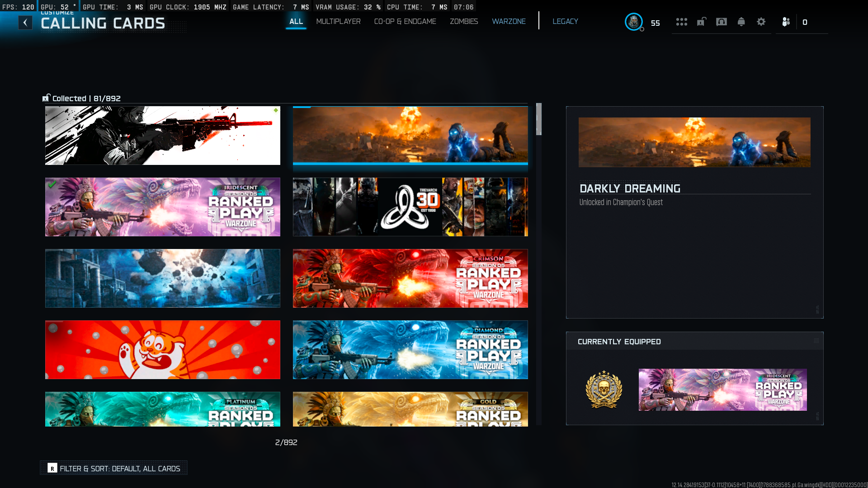Switch to the MULTIPLAYER tab

click(338, 21)
